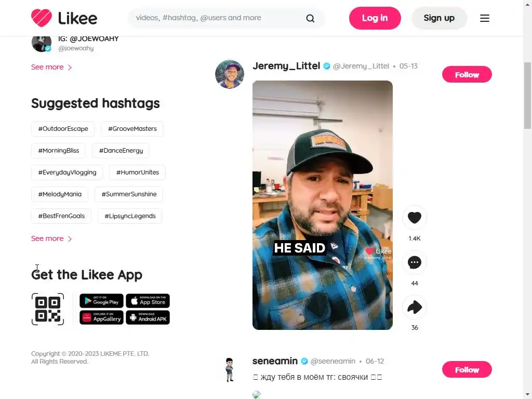Open comments on Jeremy_Littel's video
The image size is (532, 399).
coord(414,262)
